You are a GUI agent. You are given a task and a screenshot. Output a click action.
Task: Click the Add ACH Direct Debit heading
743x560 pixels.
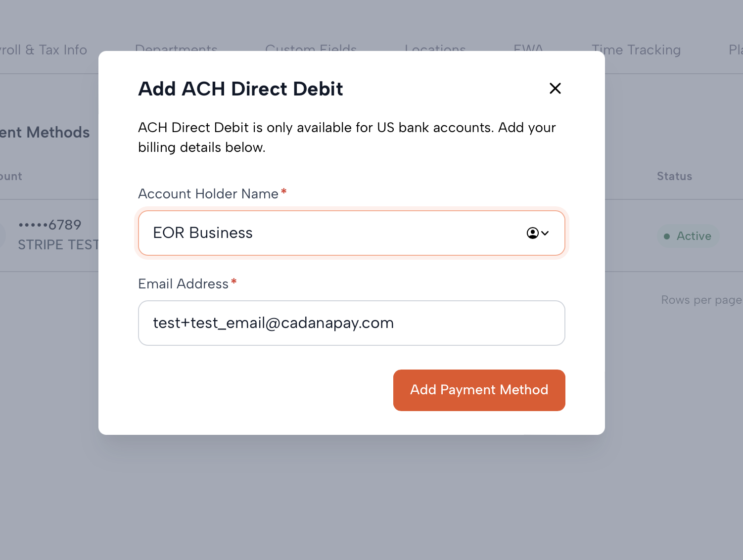click(x=240, y=89)
